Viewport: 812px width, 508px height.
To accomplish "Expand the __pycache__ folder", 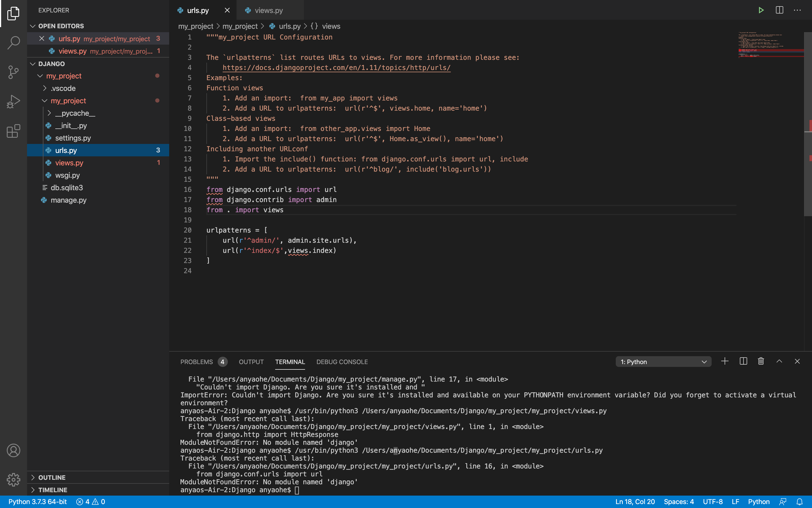I will click(x=49, y=113).
